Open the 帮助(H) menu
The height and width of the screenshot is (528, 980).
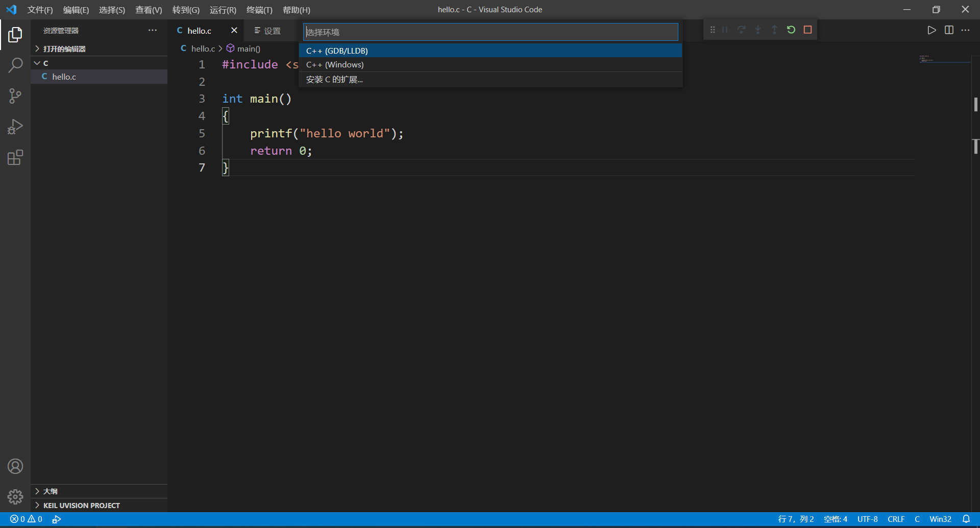[x=296, y=10]
